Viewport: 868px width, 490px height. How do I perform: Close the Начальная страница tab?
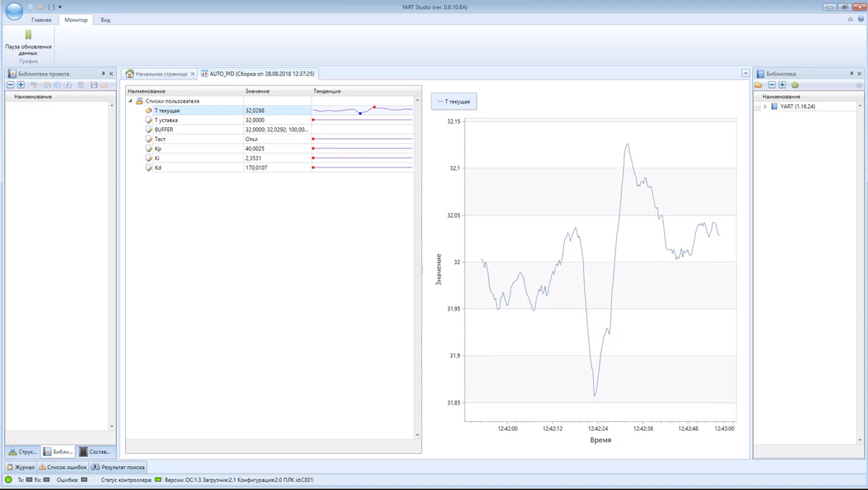[x=193, y=74]
